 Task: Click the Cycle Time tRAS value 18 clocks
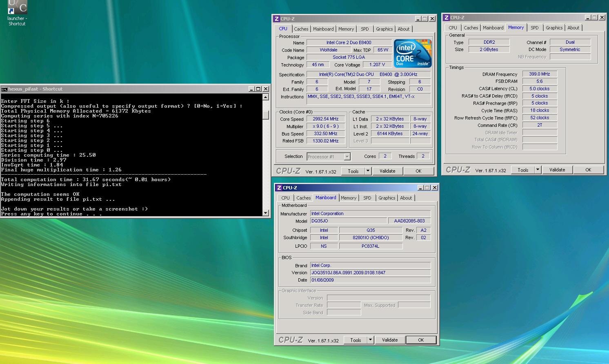(x=540, y=110)
